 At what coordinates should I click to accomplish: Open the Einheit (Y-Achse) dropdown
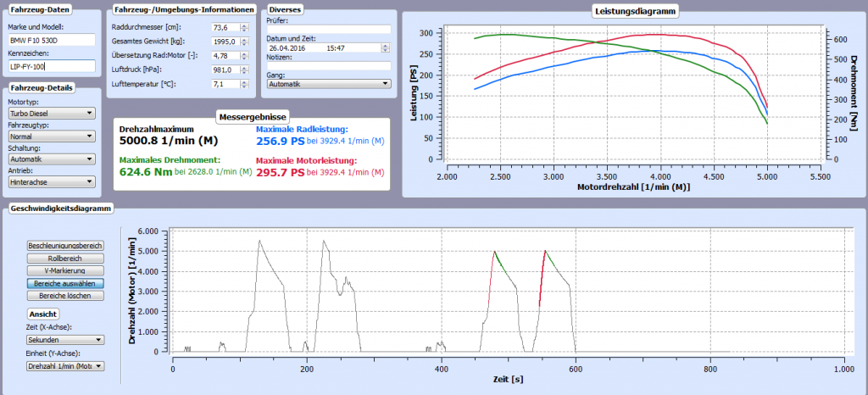pos(65,366)
